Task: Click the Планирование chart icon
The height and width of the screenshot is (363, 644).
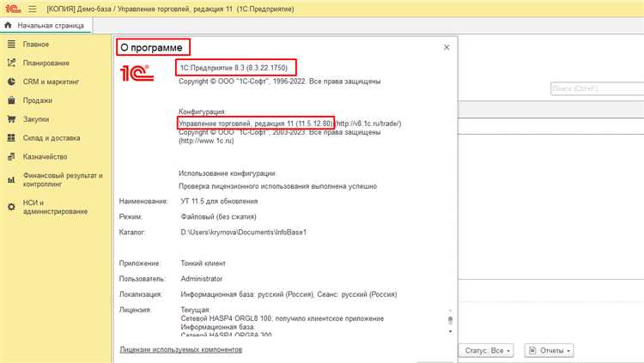Action: tap(11, 63)
